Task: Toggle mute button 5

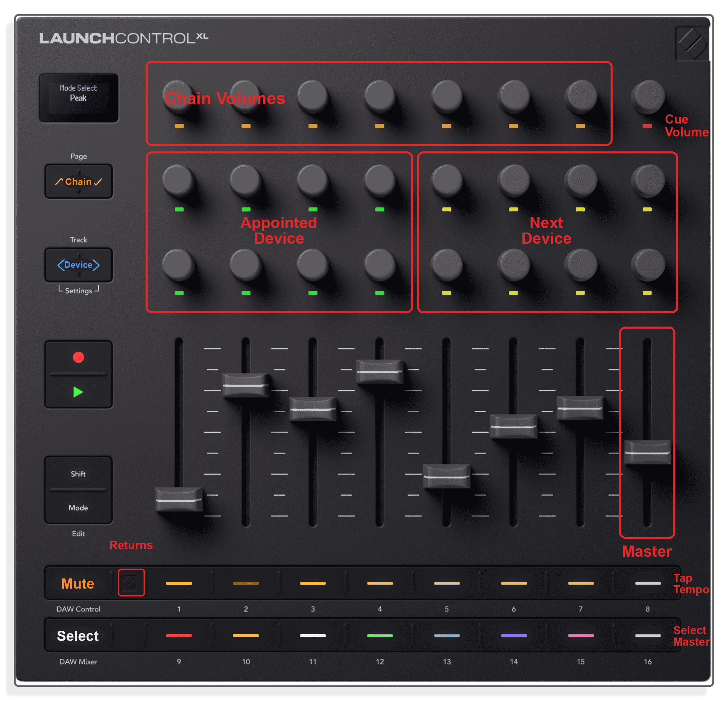Action: click(447, 583)
